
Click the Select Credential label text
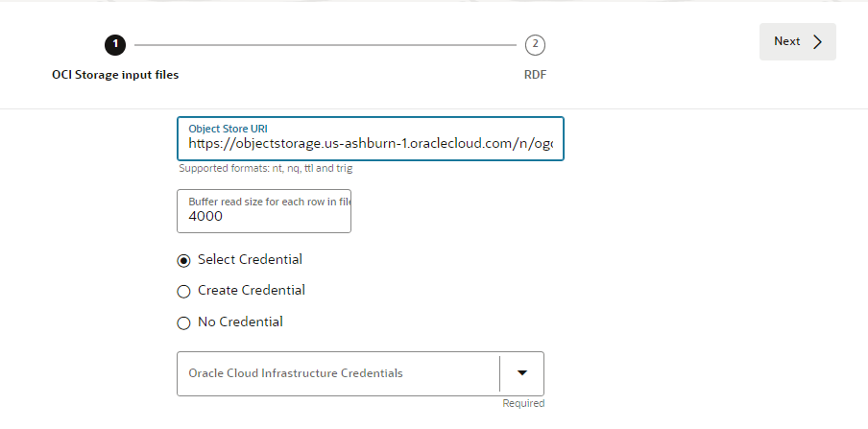(x=250, y=259)
